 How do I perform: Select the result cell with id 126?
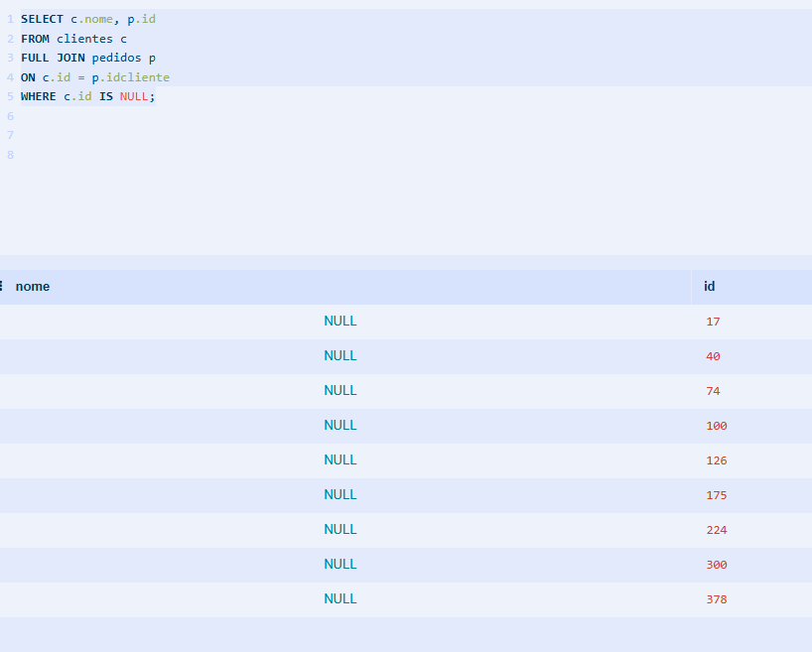751,460
